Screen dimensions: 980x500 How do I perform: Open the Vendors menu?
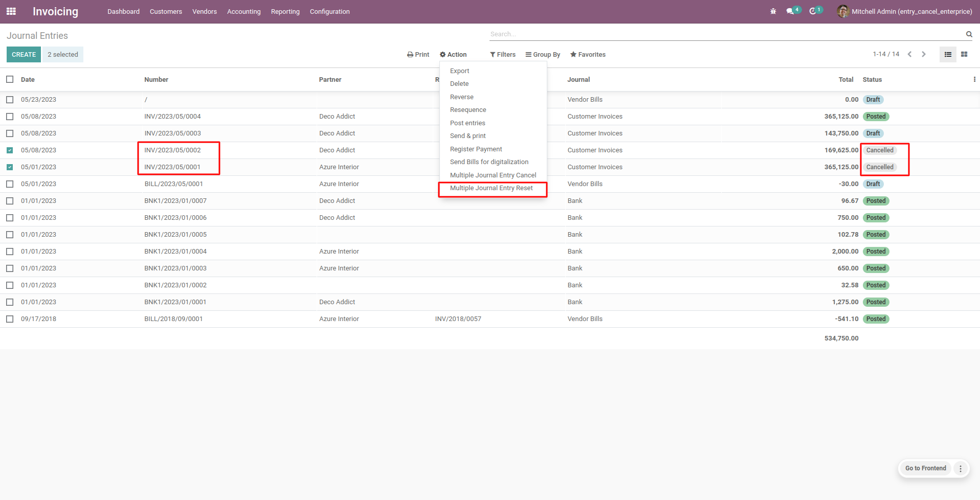(205, 11)
